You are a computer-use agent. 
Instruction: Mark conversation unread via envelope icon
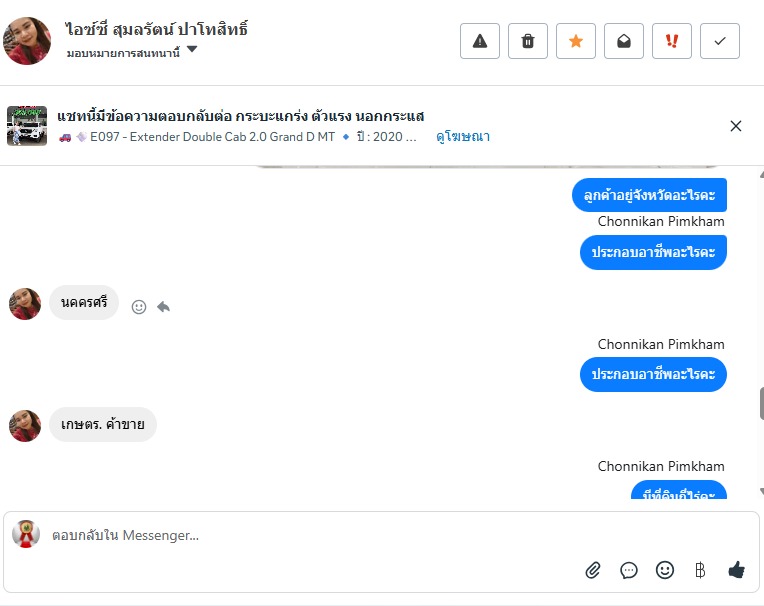pos(624,41)
